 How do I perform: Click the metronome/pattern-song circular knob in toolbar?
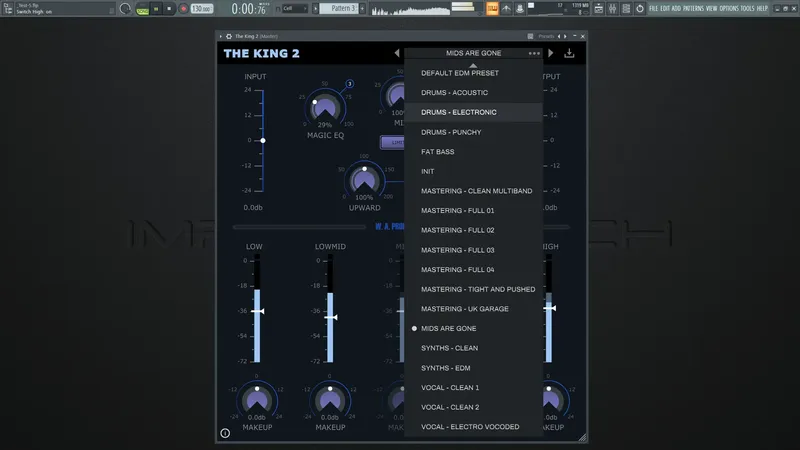click(x=125, y=9)
